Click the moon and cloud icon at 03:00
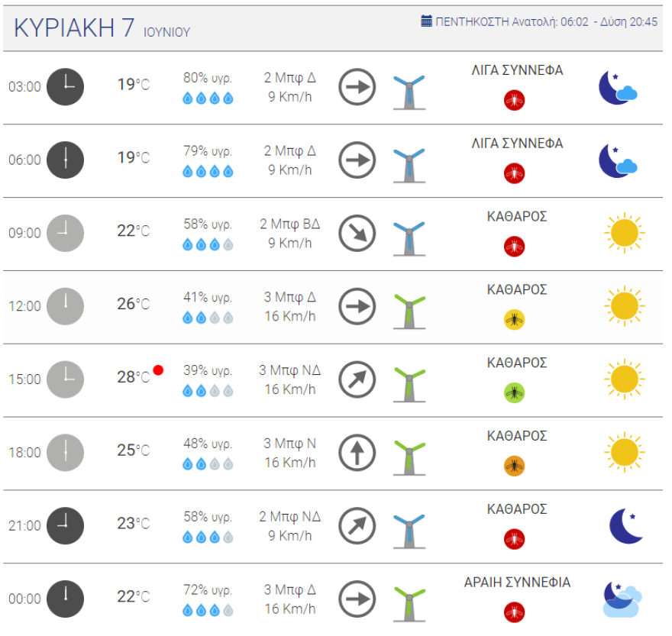Image resolution: width=672 pixels, height=636 pixels. (617, 87)
